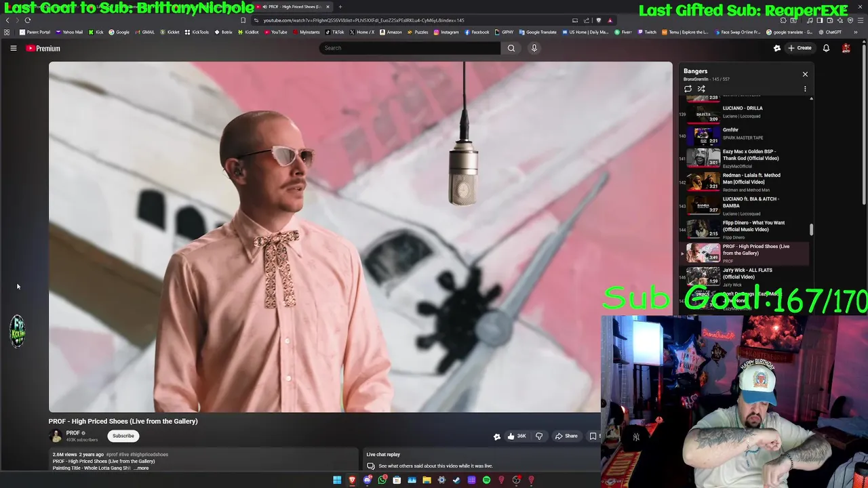Click the playlist panel scrollbar thumb
This screenshot has width=868, height=488.
coord(811,230)
